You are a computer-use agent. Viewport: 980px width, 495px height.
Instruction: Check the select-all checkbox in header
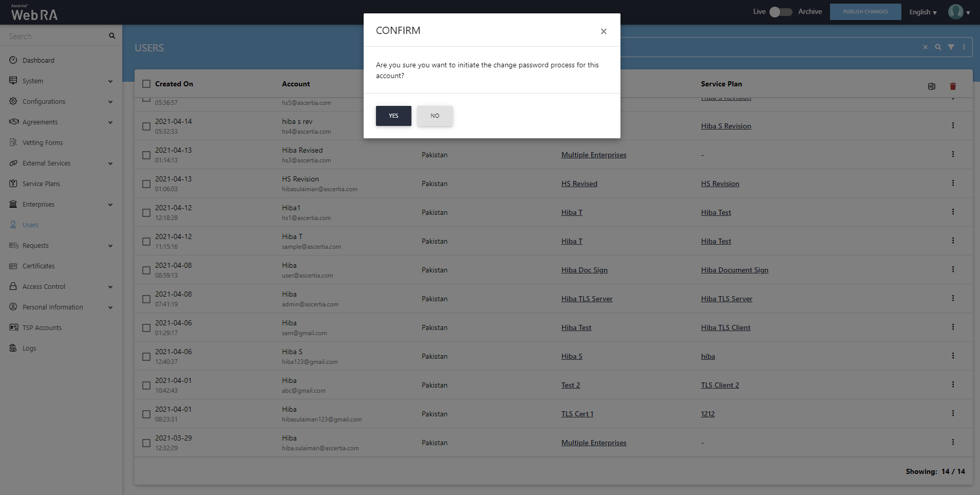click(146, 84)
